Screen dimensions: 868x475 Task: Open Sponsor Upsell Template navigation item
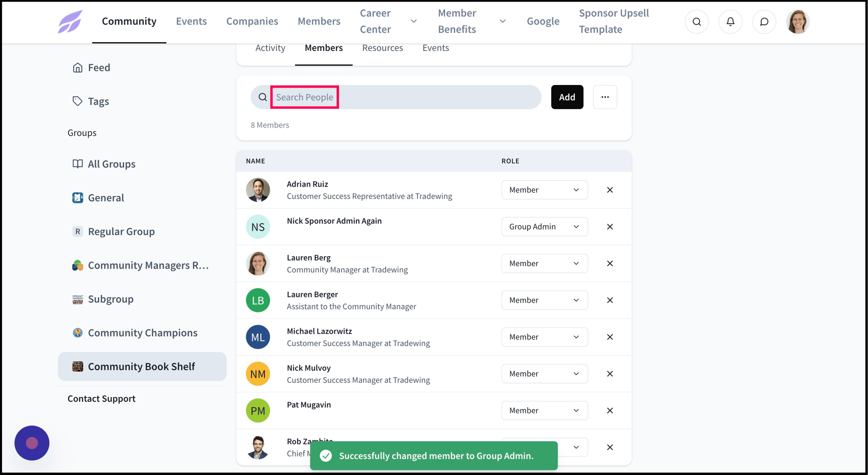tap(614, 21)
